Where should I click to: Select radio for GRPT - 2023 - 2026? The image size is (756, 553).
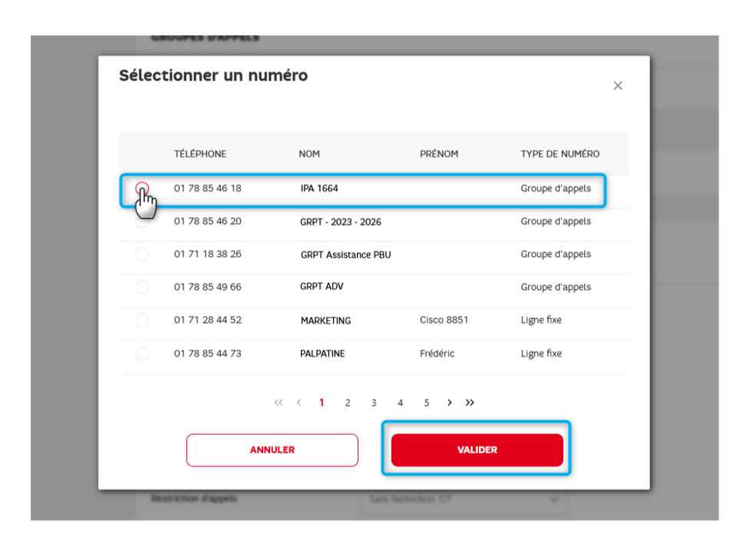click(142, 222)
